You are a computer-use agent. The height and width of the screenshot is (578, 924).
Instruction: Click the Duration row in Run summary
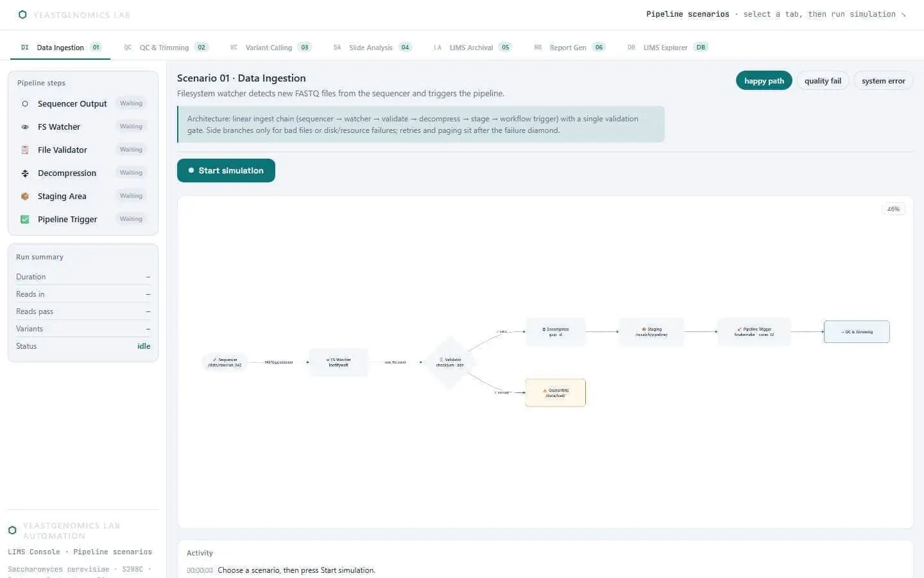[83, 277]
